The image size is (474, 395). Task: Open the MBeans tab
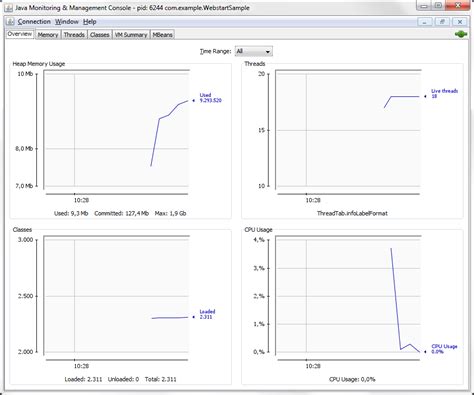point(162,35)
